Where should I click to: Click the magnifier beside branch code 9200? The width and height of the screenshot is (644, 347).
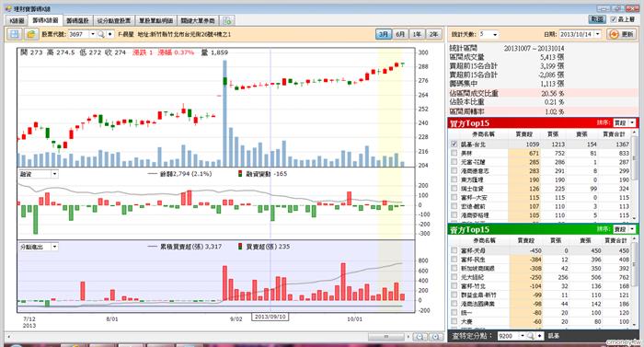click(530, 336)
